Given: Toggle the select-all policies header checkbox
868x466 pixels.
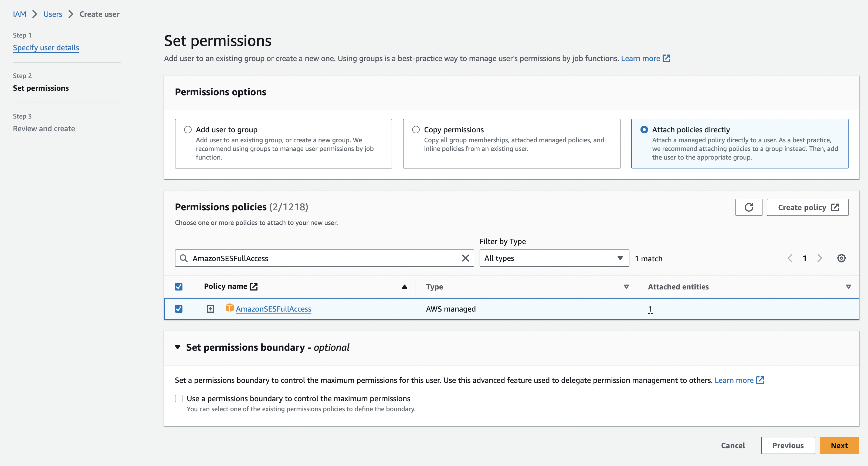Looking at the screenshot, I should click(x=179, y=287).
